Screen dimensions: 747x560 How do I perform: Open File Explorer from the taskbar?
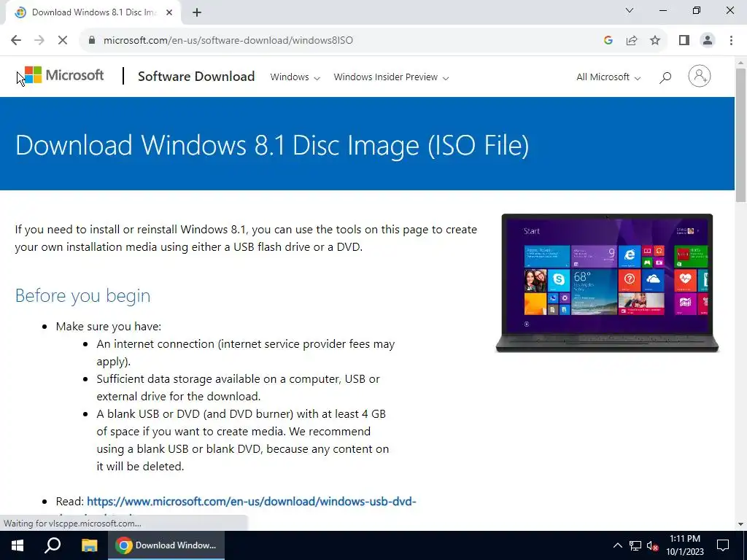pos(89,545)
